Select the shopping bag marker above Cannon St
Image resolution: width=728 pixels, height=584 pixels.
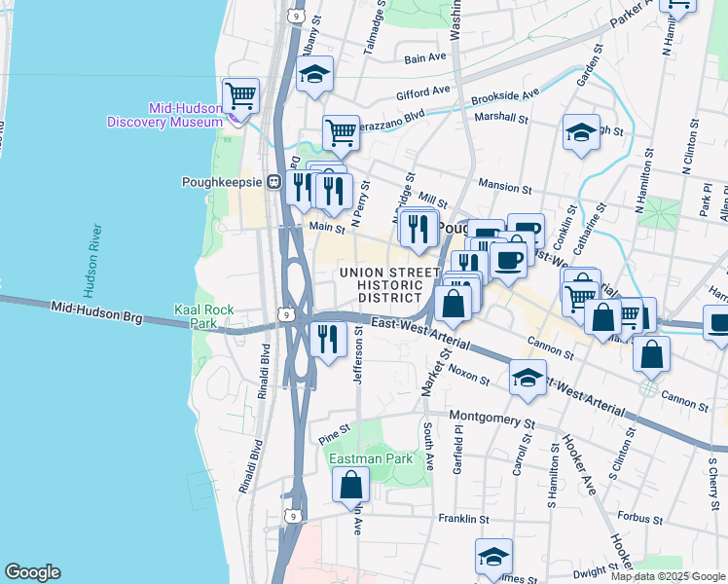651,353
